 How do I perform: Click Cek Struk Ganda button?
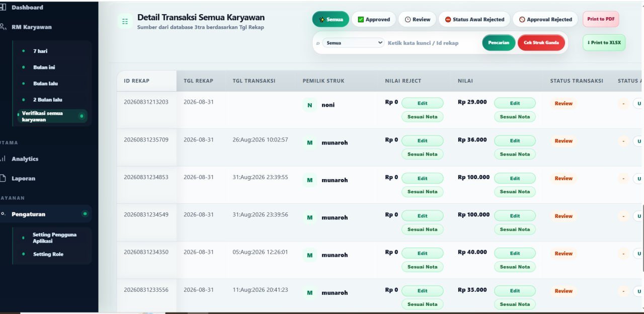pos(541,43)
